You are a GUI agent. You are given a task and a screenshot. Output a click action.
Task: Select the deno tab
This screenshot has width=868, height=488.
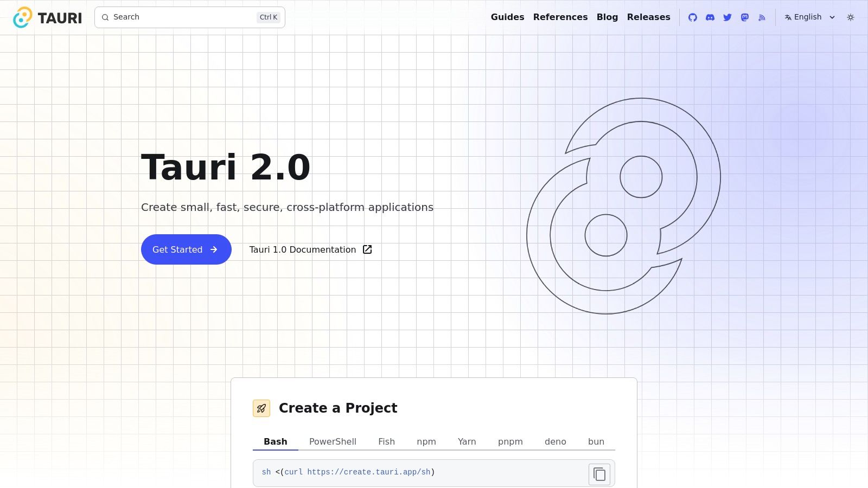(x=556, y=441)
